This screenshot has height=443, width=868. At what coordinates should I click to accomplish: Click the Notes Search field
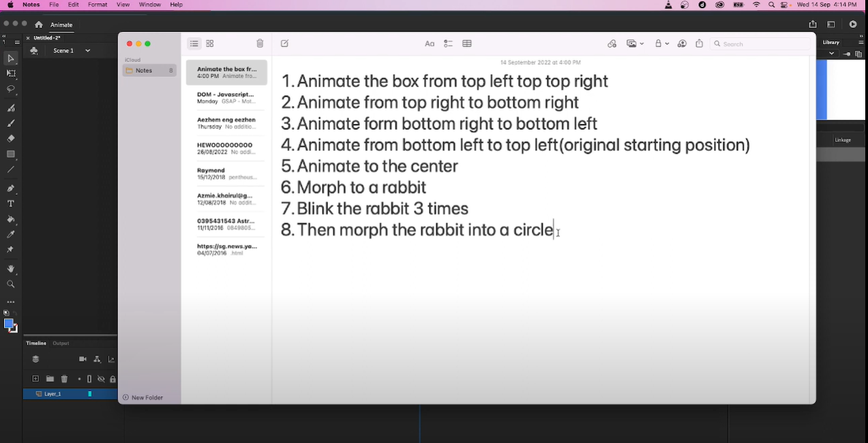click(761, 44)
